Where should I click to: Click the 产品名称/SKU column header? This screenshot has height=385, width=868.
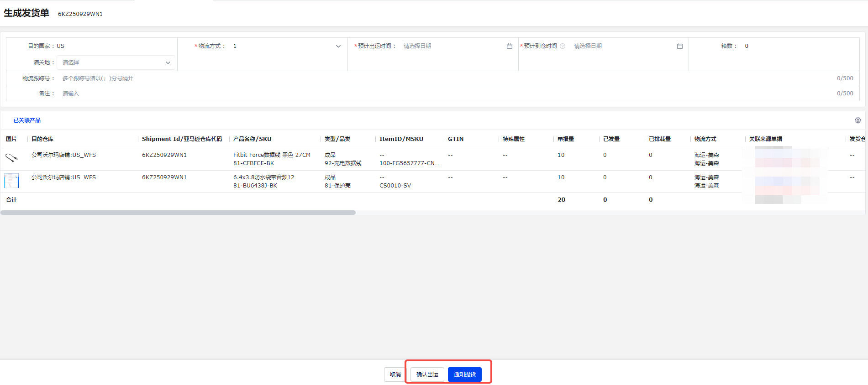coord(253,139)
